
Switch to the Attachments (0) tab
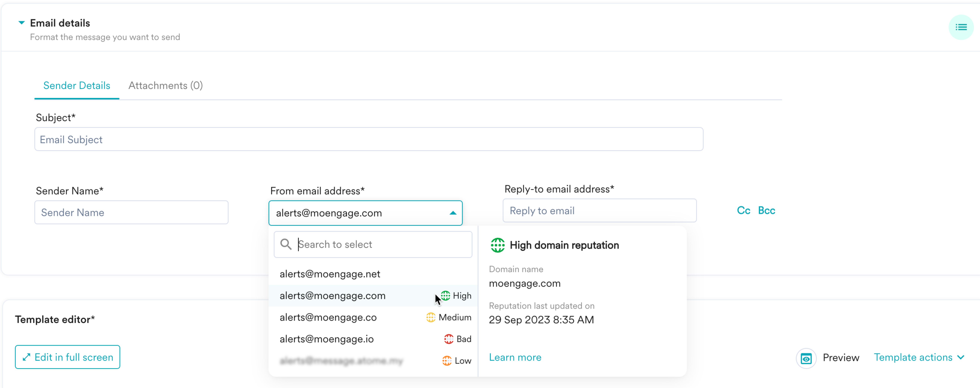coord(165,85)
